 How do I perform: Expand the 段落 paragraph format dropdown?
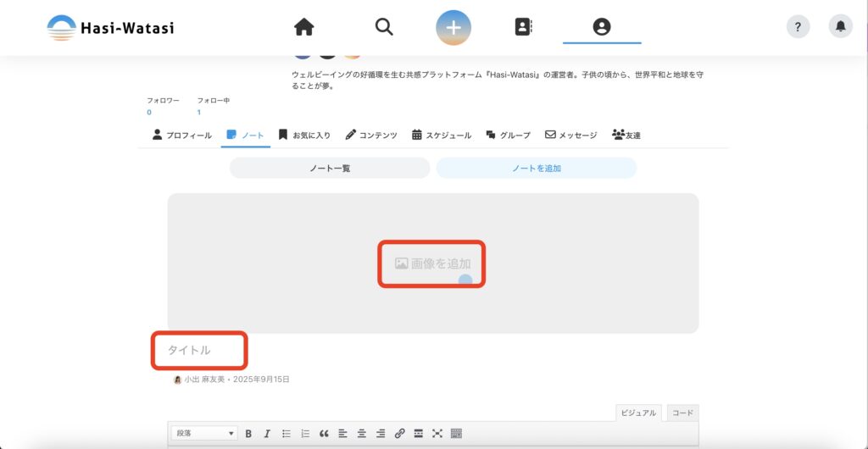[x=205, y=434]
